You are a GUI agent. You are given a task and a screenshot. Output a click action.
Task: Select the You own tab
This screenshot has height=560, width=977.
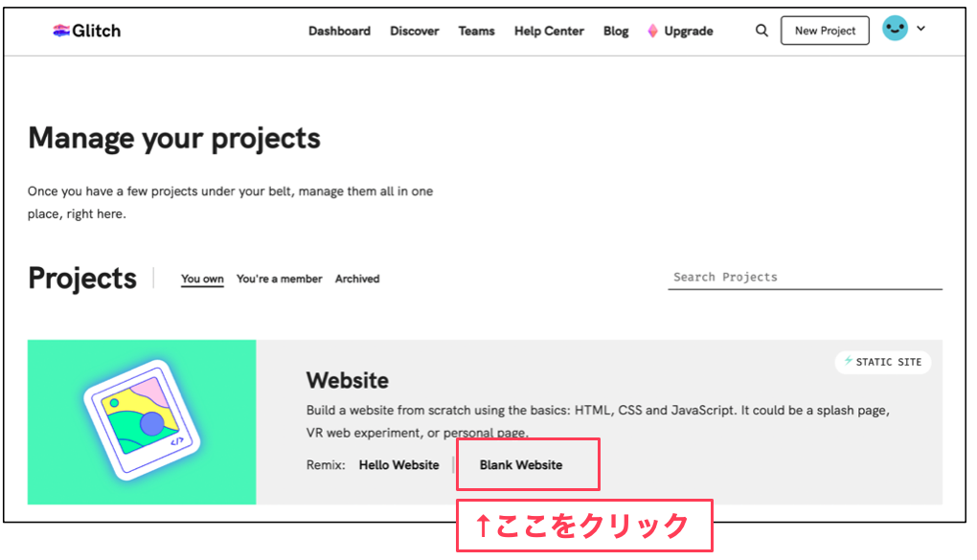202,279
